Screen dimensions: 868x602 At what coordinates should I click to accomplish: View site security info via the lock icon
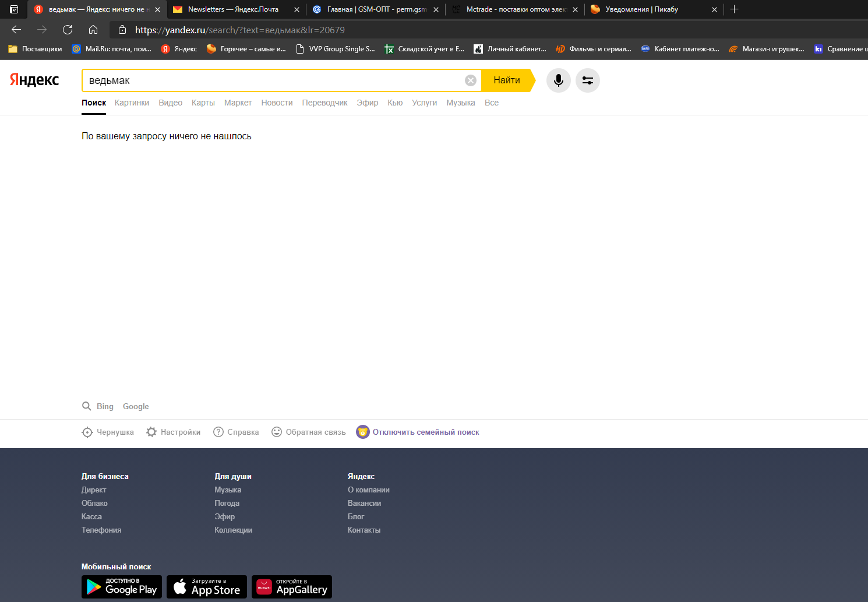pyautogui.click(x=122, y=30)
